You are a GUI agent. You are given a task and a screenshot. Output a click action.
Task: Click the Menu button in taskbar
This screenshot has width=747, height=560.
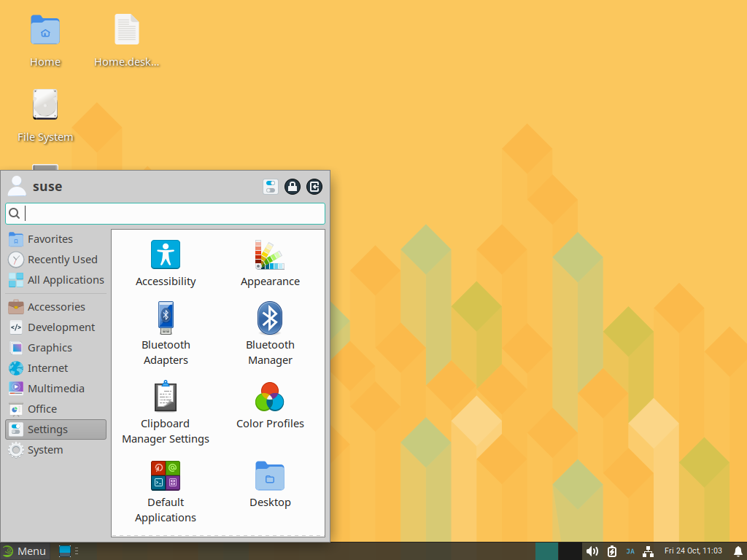(x=25, y=551)
